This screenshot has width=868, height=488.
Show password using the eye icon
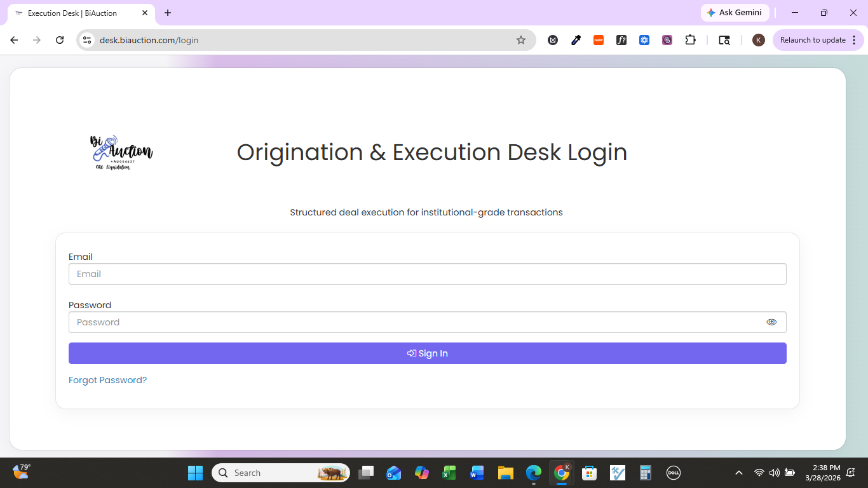point(771,322)
